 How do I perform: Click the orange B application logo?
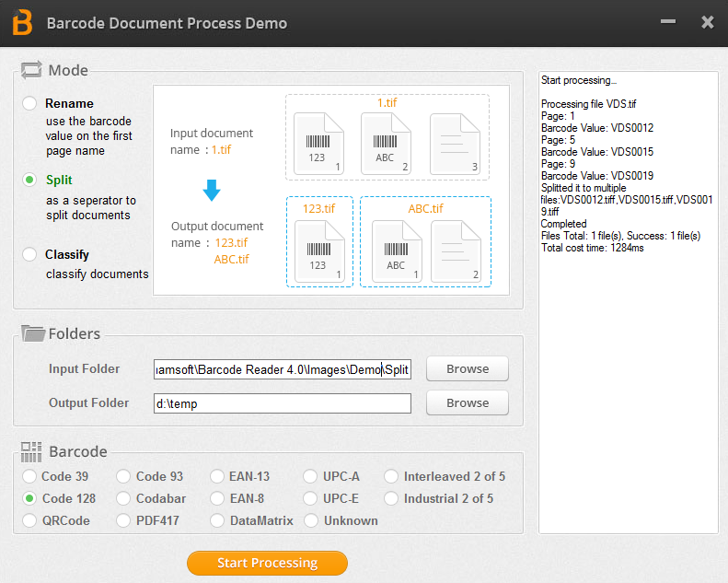22,23
